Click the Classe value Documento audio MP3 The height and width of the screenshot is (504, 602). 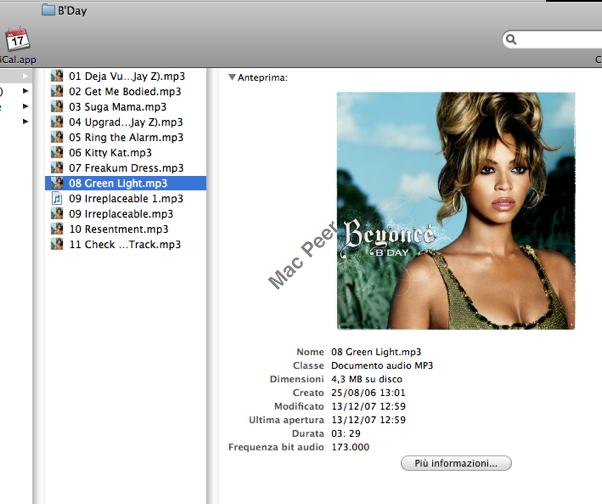(x=382, y=365)
